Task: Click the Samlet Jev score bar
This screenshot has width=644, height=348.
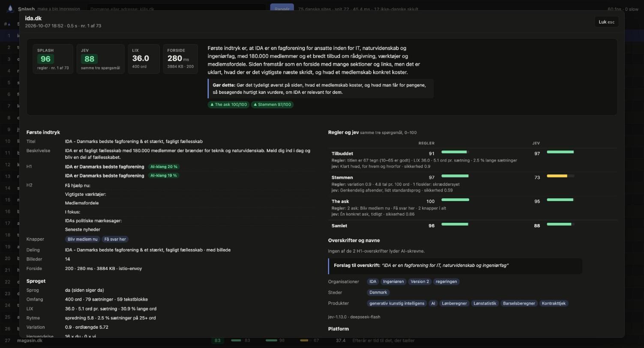Action: coord(560,224)
